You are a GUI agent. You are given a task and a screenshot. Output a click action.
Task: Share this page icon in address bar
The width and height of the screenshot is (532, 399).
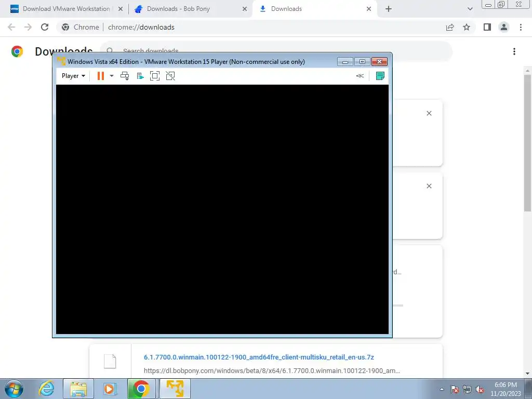pos(450,27)
